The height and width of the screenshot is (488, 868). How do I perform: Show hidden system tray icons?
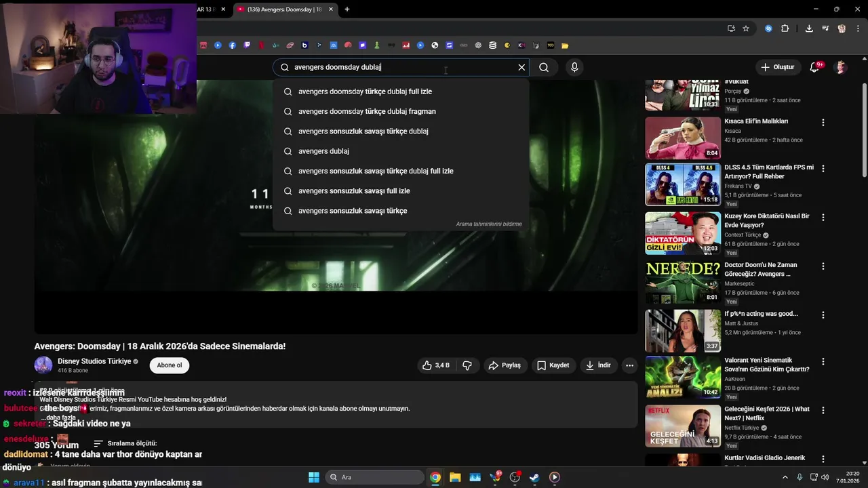785,477
